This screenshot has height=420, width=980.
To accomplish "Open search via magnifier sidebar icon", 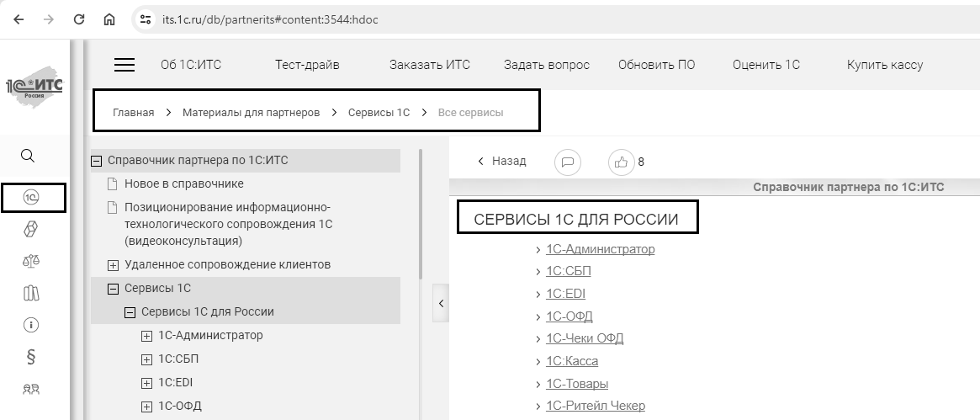I will click(28, 156).
